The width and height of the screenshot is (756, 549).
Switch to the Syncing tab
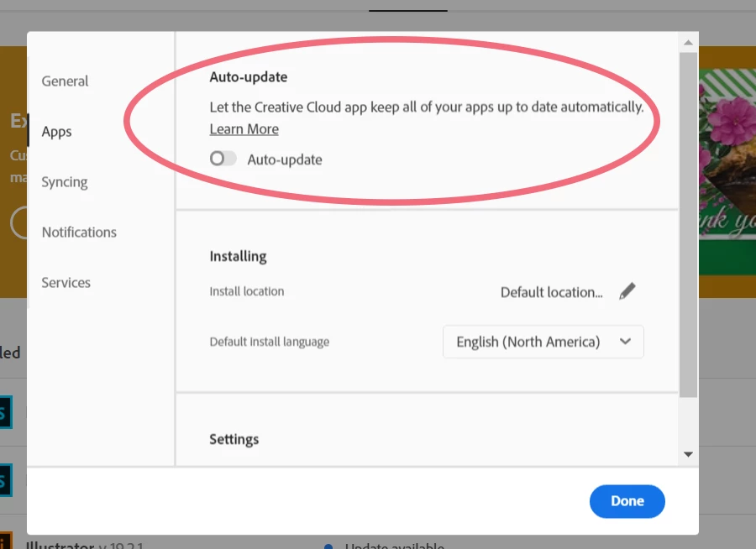pos(64,182)
